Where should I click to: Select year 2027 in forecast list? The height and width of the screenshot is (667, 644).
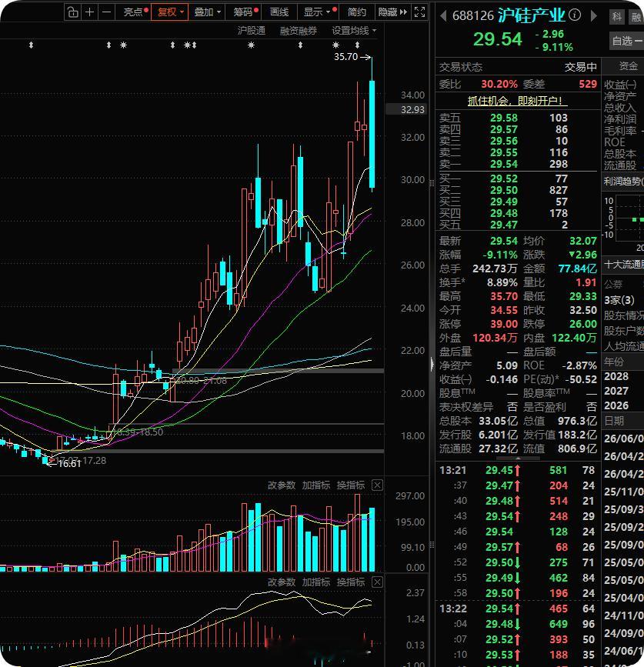pyautogui.click(x=616, y=391)
